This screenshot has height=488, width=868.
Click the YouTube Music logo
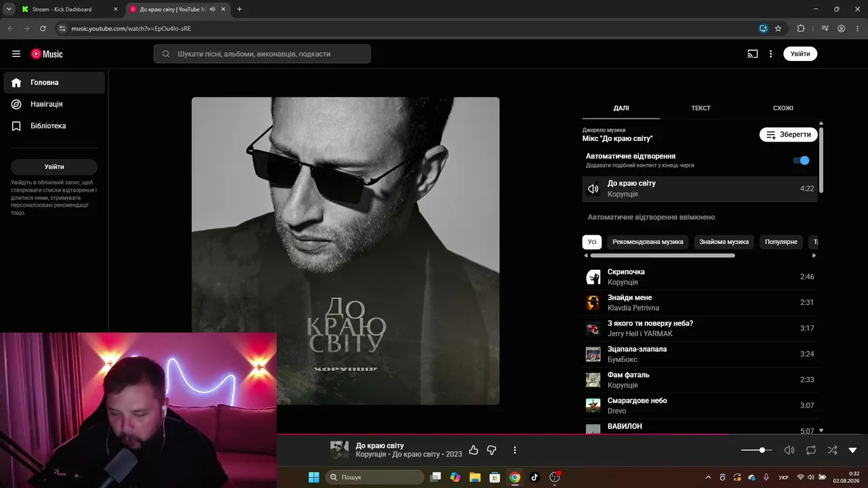click(x=47, y=54)
